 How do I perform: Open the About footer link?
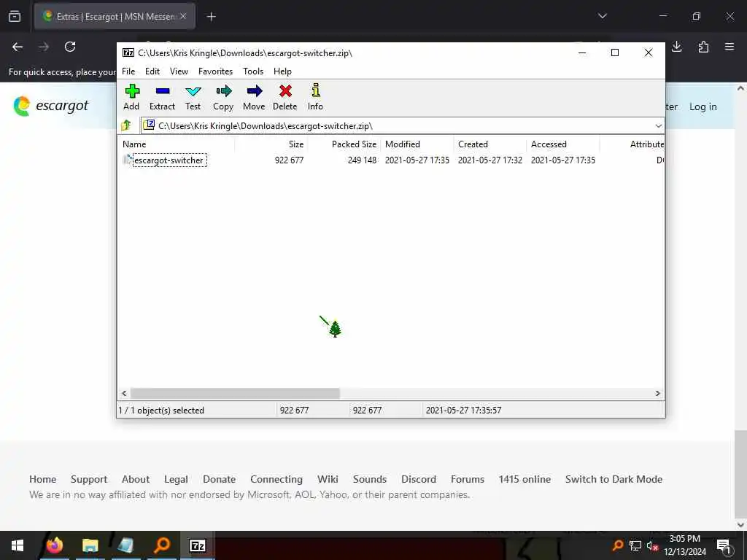click(136, 479)
